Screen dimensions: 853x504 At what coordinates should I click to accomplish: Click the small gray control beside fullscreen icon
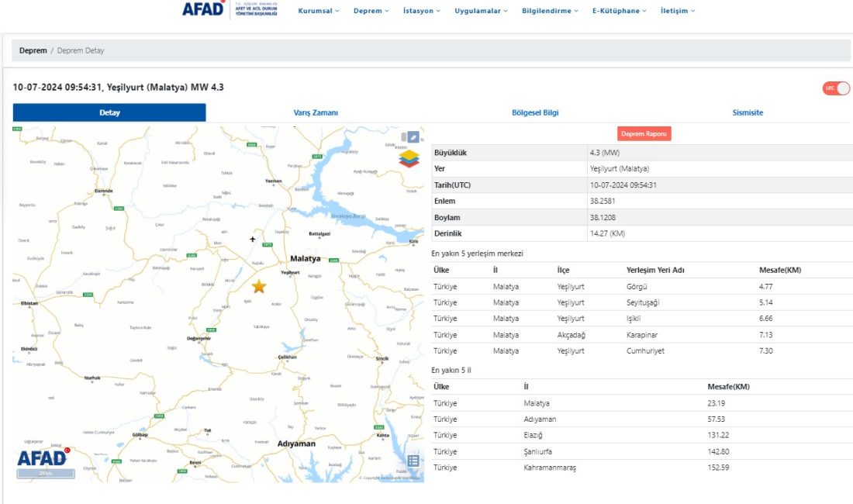(x=404, y=137)
